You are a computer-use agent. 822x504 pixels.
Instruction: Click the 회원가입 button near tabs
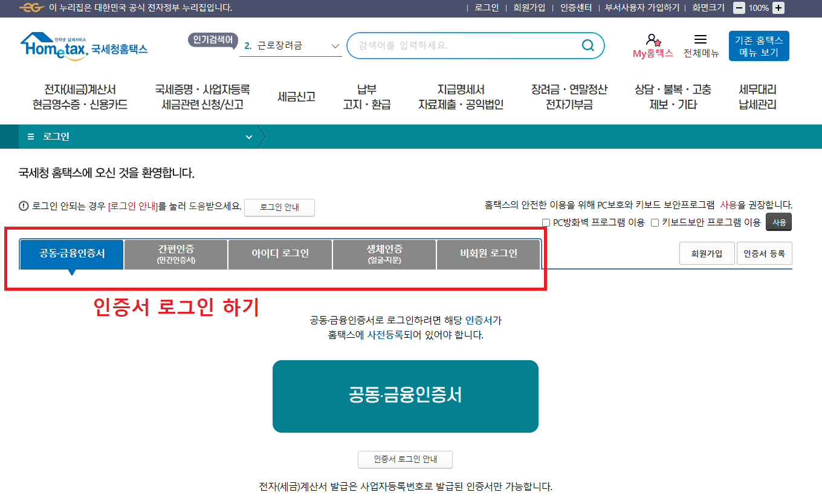tap(707, 254)
